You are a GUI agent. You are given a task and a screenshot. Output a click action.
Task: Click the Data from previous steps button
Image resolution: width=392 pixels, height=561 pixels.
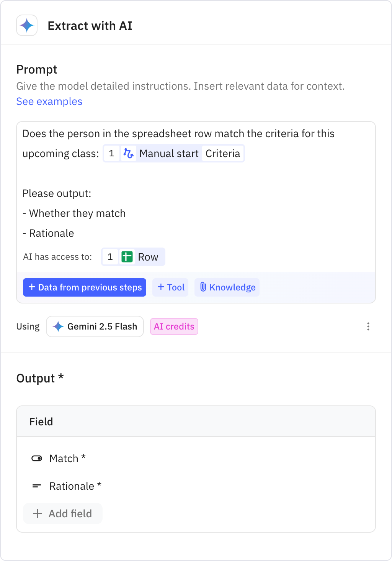coord(84,287)
